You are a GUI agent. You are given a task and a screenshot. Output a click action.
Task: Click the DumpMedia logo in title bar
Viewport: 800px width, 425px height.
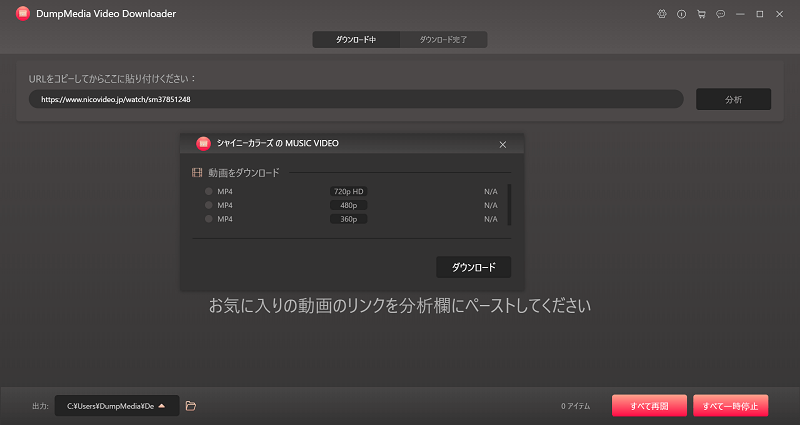(x=23, y=14)
